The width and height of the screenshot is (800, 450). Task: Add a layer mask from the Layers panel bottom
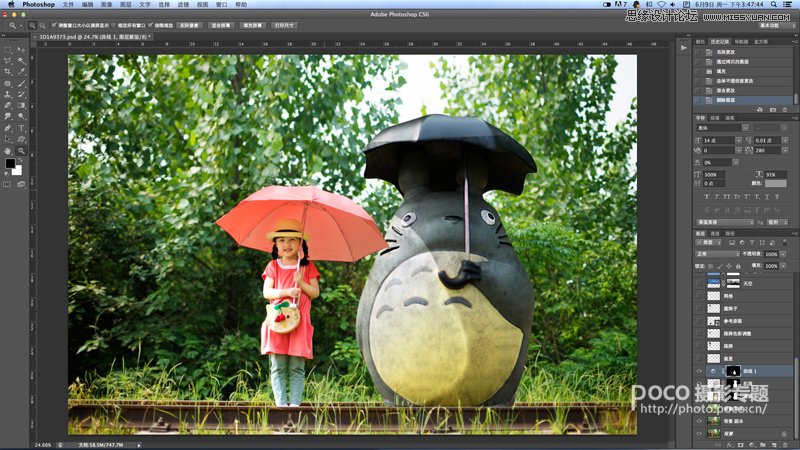(740, 445)
